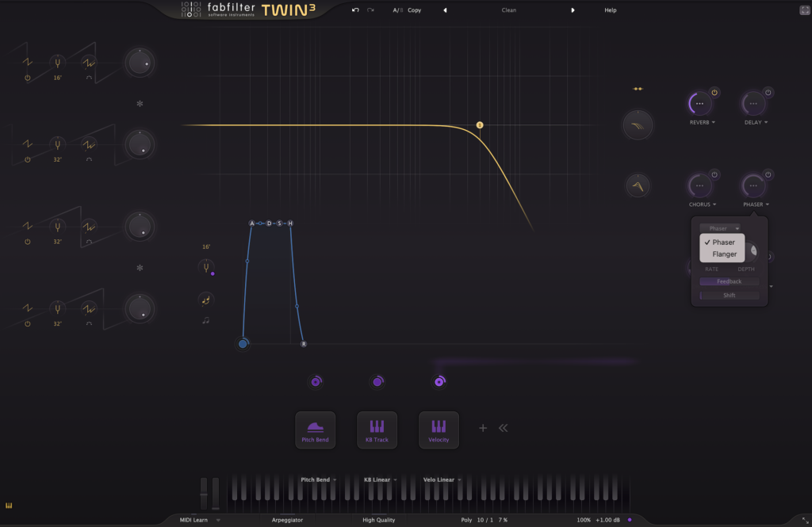Click the Pitch Bend modulation source icon
The image size is (812, 527).
pyautogui.click(x=315, y=426)
